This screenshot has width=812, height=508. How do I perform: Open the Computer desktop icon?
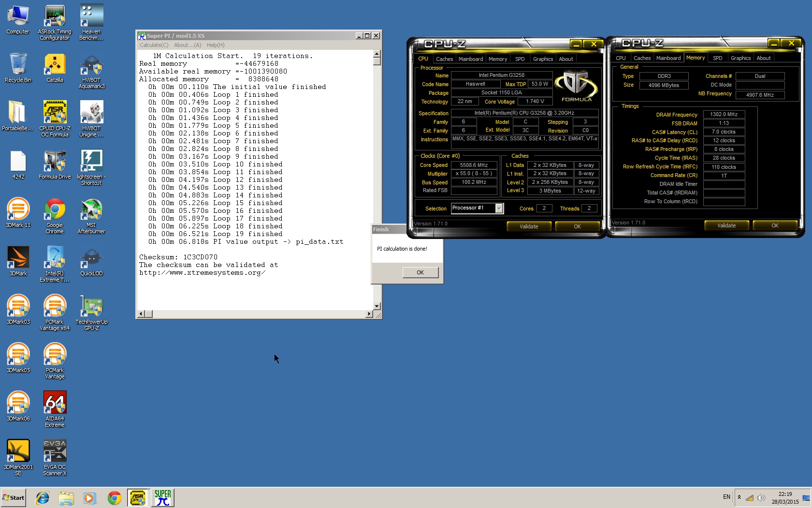pos(18,19)
